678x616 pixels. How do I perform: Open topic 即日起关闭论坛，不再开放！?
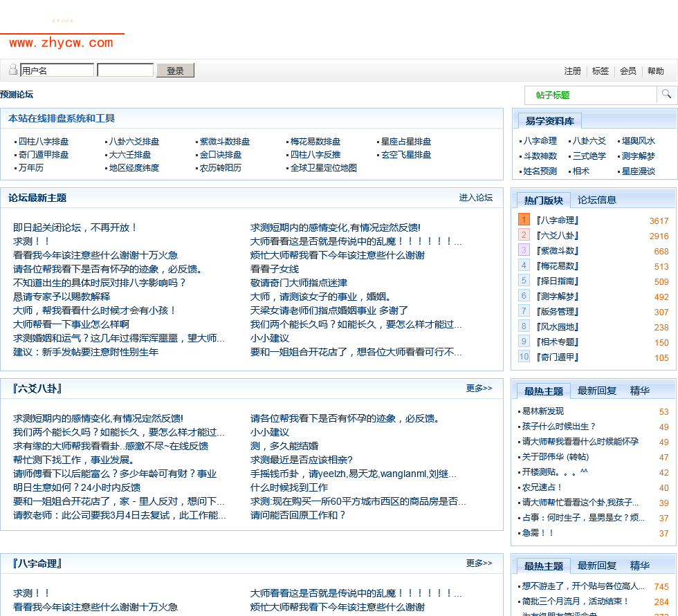point(75,227)
